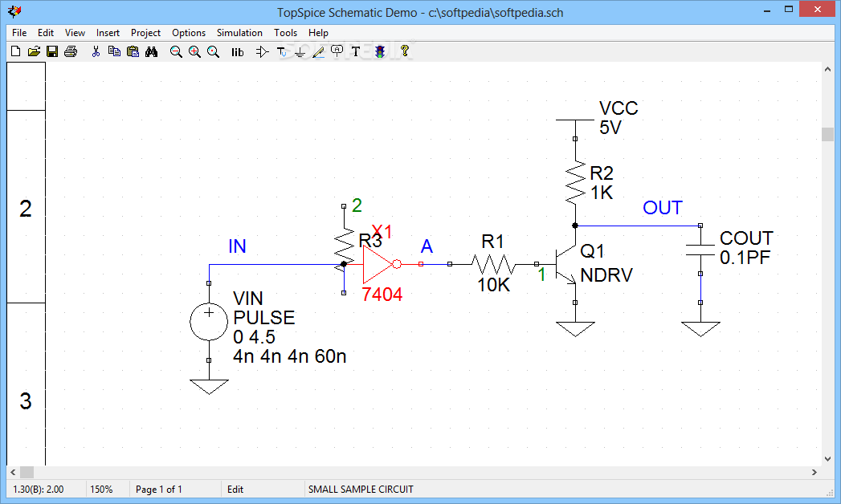Click the '4n 4n 4n 60n' parameter text
The image size is (841, 504).
(x=290, y=356)
